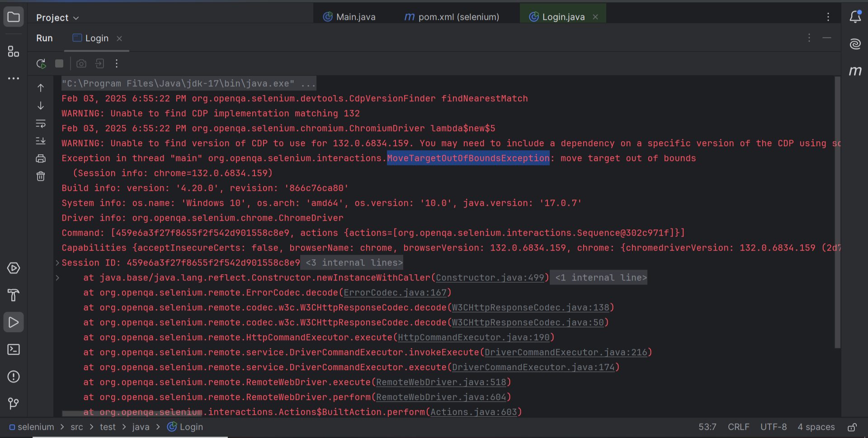Image resolution: width=868 pixels, height=438 pixels.
Task: Click the thread dump camera icon
Action: 81,64
